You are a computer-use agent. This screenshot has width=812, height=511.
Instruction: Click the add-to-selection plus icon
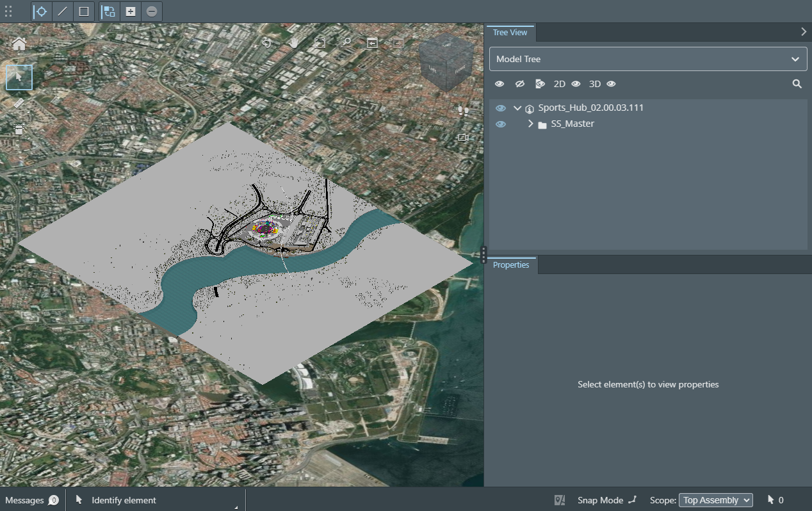click(131, 12)
